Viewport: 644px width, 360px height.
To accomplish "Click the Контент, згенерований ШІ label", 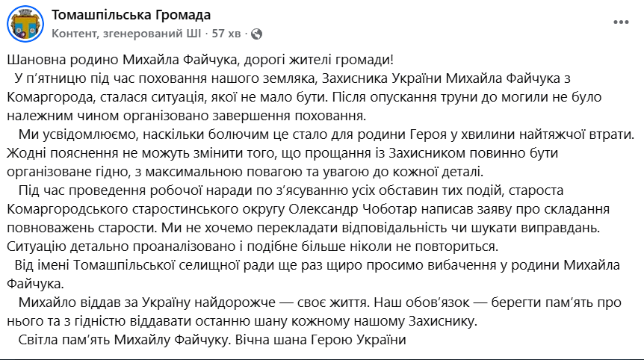I will point(126,34).
